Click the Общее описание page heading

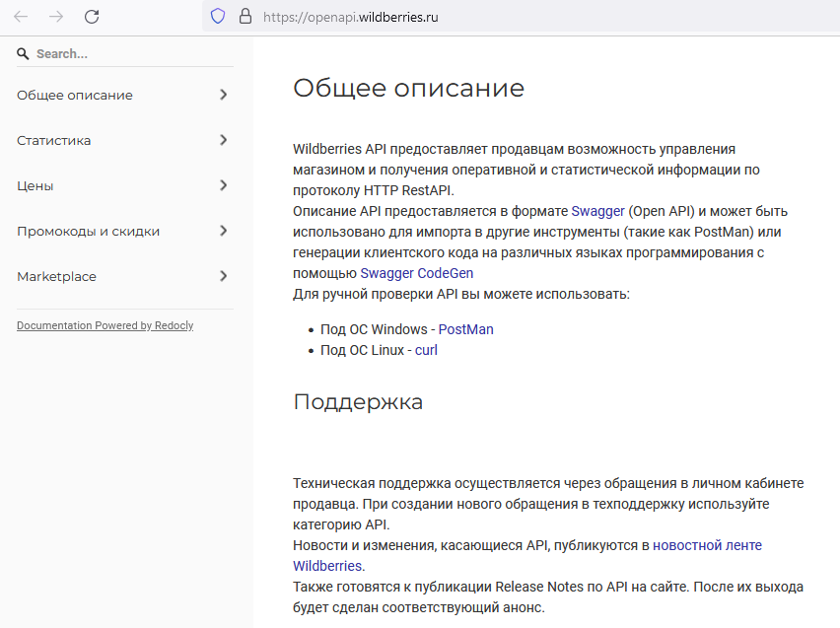(409, 88)
